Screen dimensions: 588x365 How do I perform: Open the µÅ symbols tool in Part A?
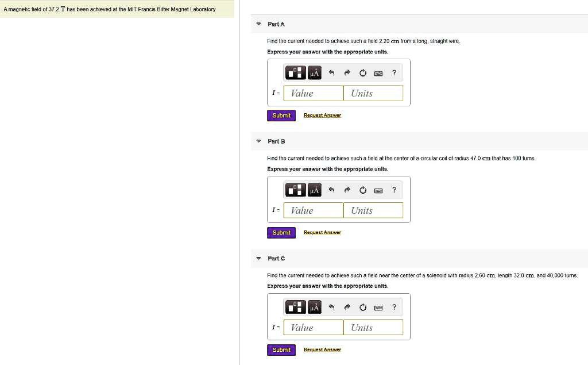314,73
